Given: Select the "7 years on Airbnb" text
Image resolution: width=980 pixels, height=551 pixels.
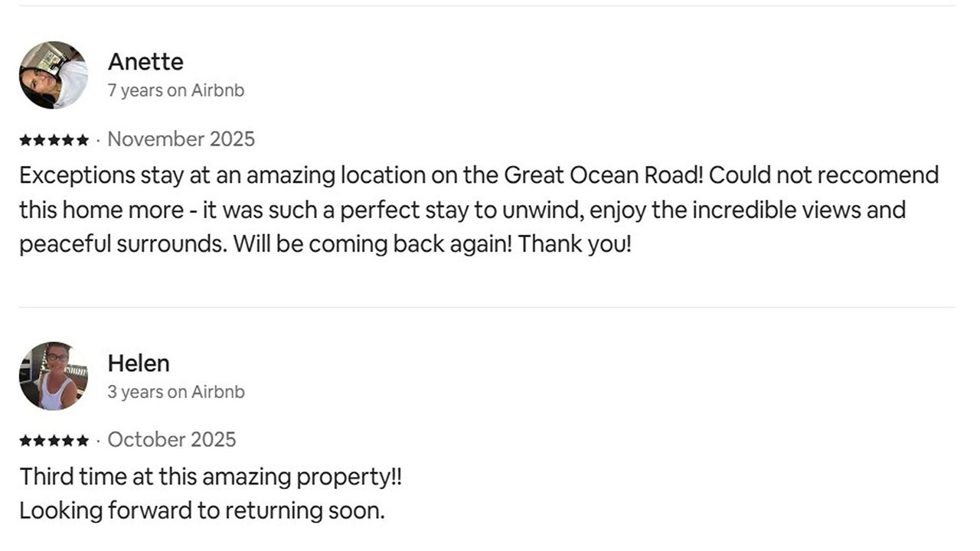Looking at the screenshot, I should [x=176, y=90].
